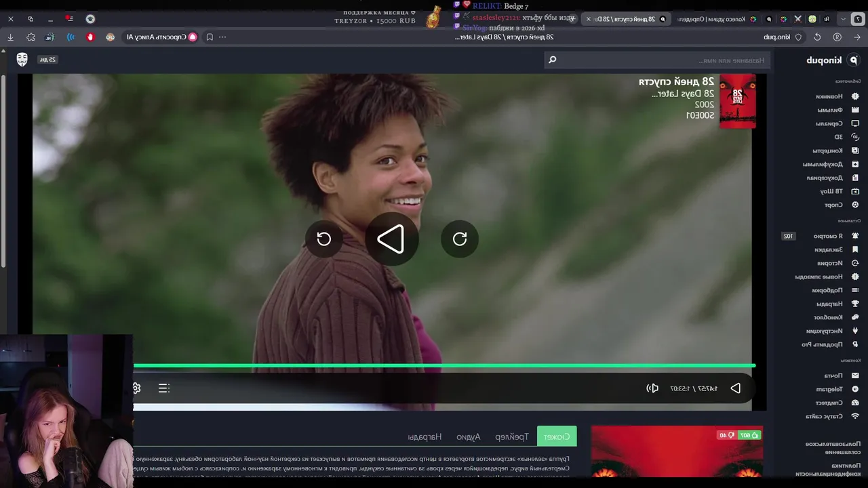Seek on the green progress bar
The height and width of the screenshot is (488, 868).
444,366
